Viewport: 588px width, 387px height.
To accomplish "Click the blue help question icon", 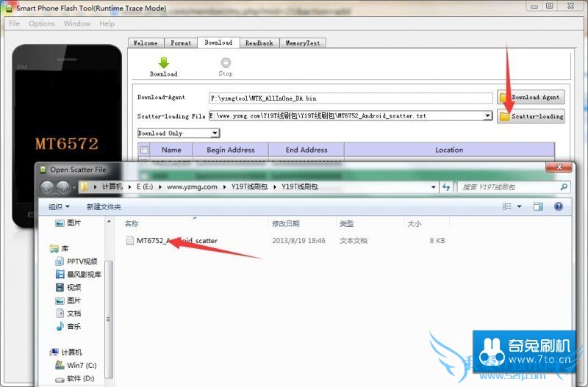I will click(559, 206).
